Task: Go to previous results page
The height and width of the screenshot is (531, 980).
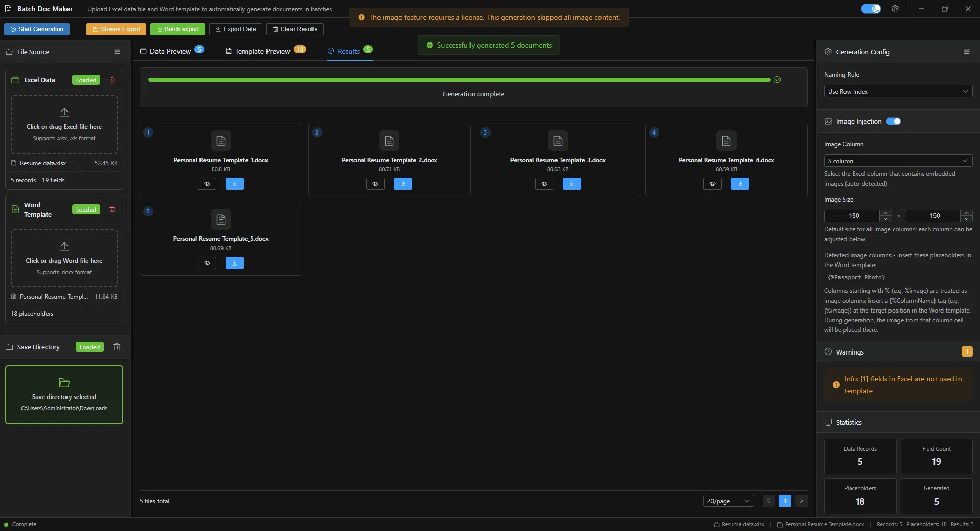Action: point(768,501)
